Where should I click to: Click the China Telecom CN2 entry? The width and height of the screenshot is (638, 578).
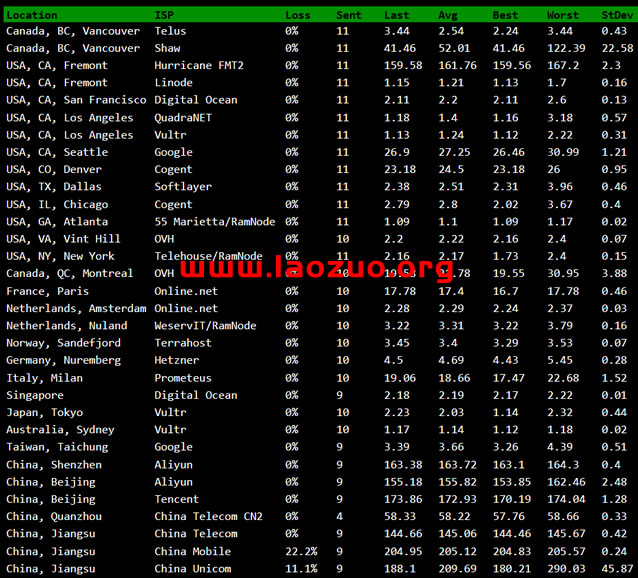208,516
